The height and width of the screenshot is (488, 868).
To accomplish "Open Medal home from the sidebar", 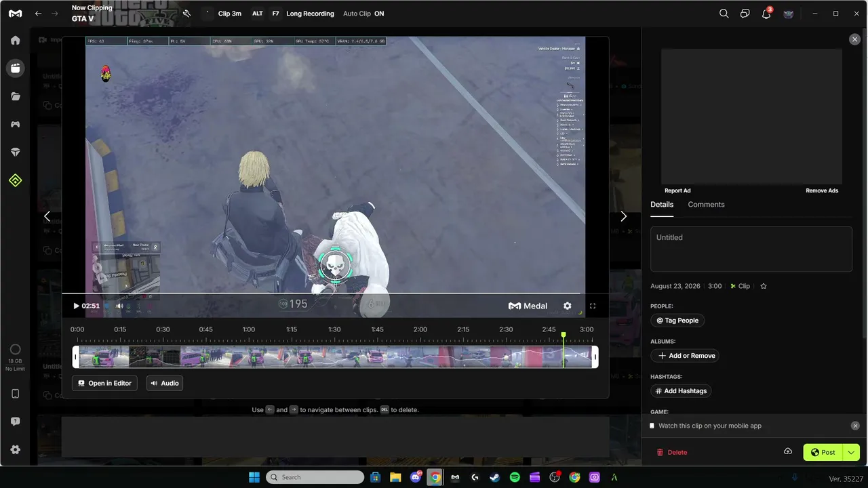I will [x=15, y=40].
